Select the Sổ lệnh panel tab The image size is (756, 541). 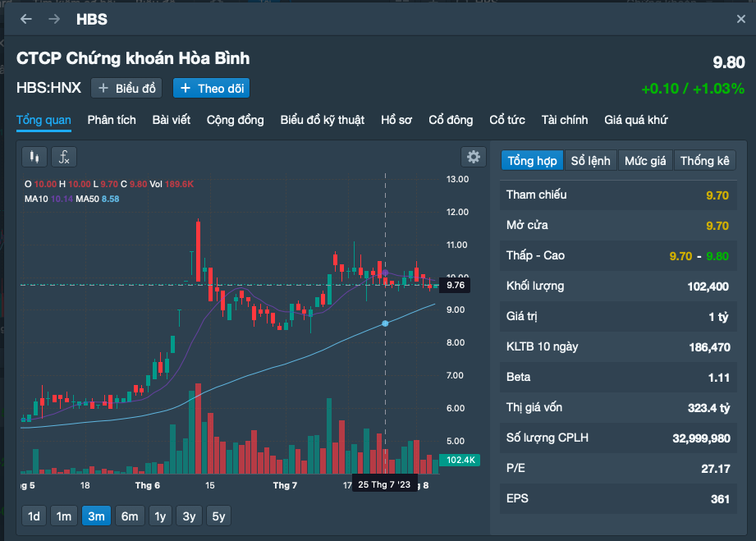[591, 161]
